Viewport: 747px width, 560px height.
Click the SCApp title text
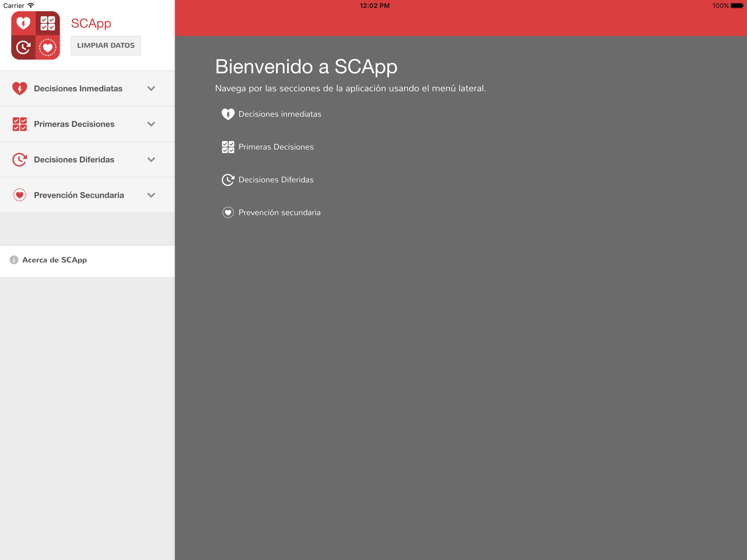click(91, 23)
